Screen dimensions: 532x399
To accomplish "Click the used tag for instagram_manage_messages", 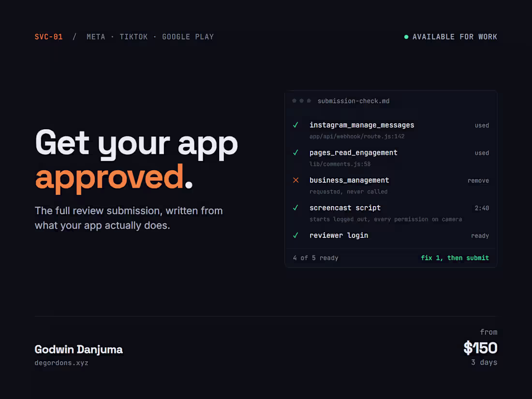I will point(482,126).
